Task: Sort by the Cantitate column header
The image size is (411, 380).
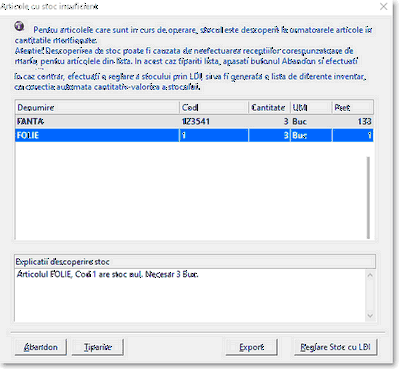Action: (x=269, y=108)
